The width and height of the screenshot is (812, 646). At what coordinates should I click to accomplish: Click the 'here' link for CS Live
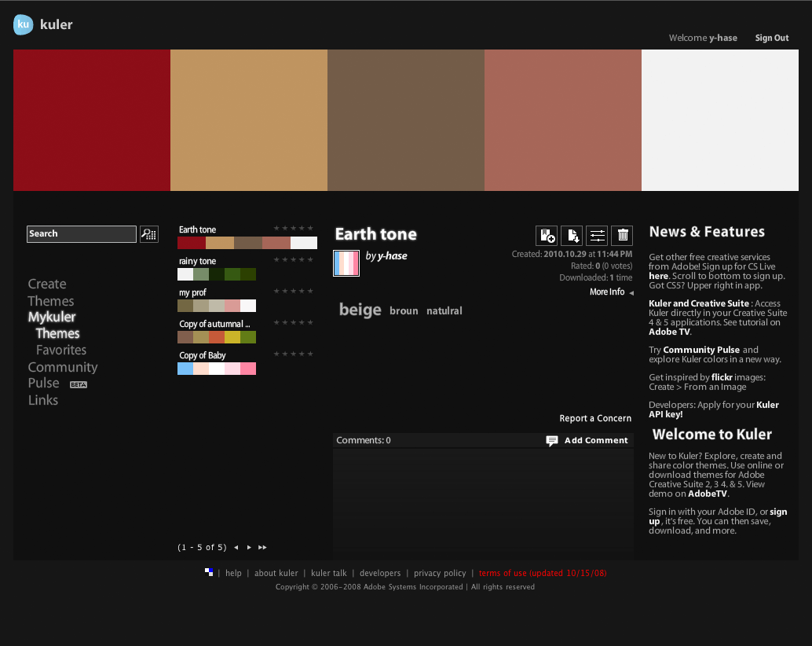coord(658,276)
